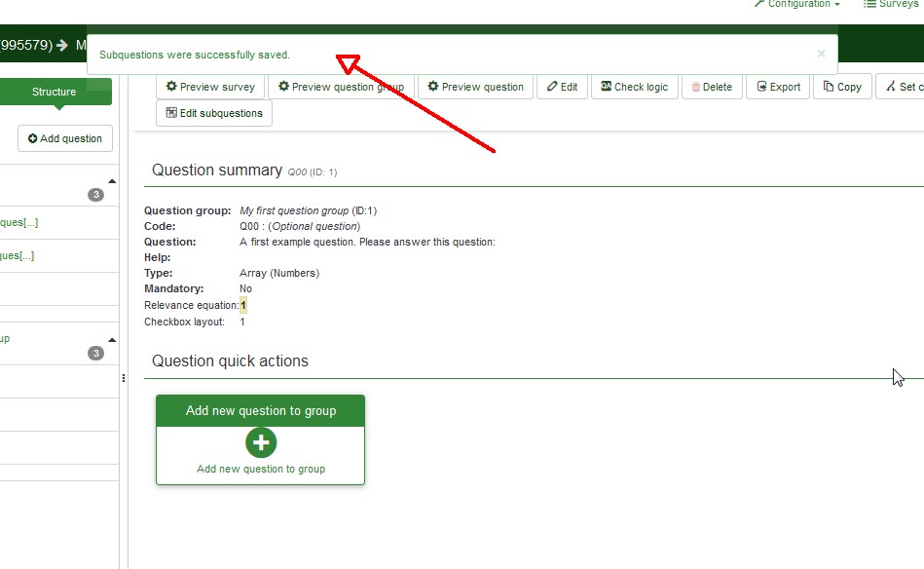The height and width of the screenshot is (569, 924).
Task: Click the relevance equation value 1
Action: (243, 305)
